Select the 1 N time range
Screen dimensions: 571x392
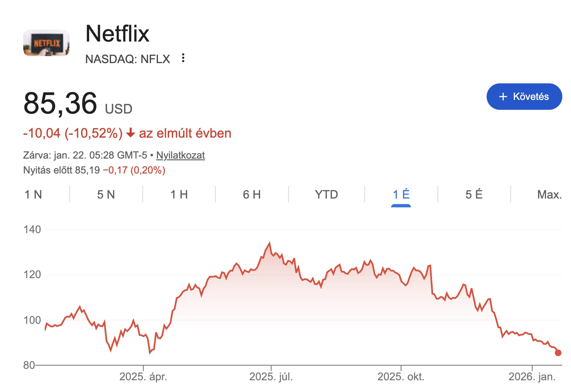click(34, 194)
